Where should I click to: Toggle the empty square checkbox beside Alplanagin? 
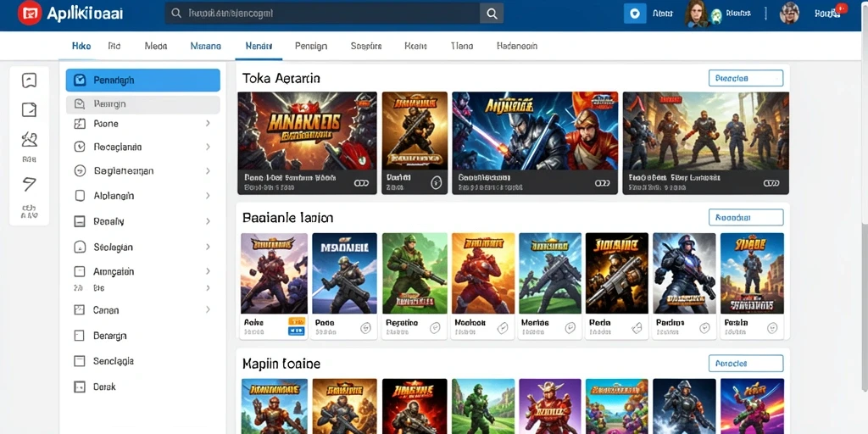click(x=80, y=196)
